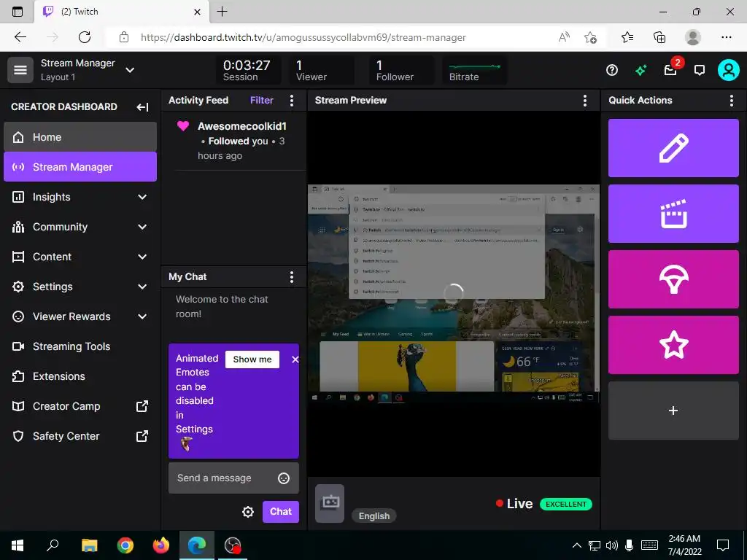The image size is (747, 560).
Task: Select Stream Manager in sidebar
Action: (x=80, y=167)
